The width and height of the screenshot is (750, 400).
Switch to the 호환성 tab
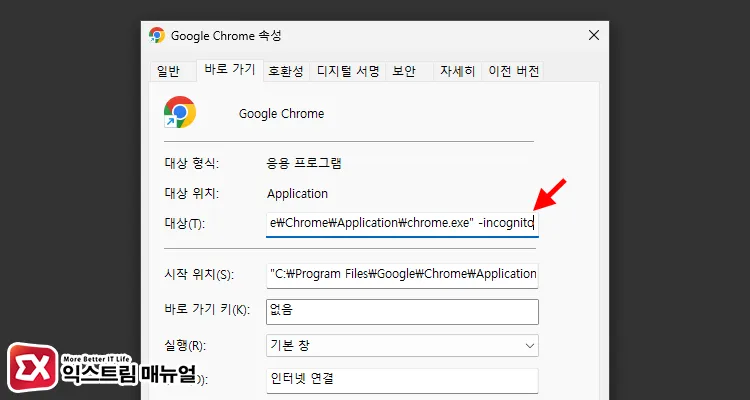point(286,71)
